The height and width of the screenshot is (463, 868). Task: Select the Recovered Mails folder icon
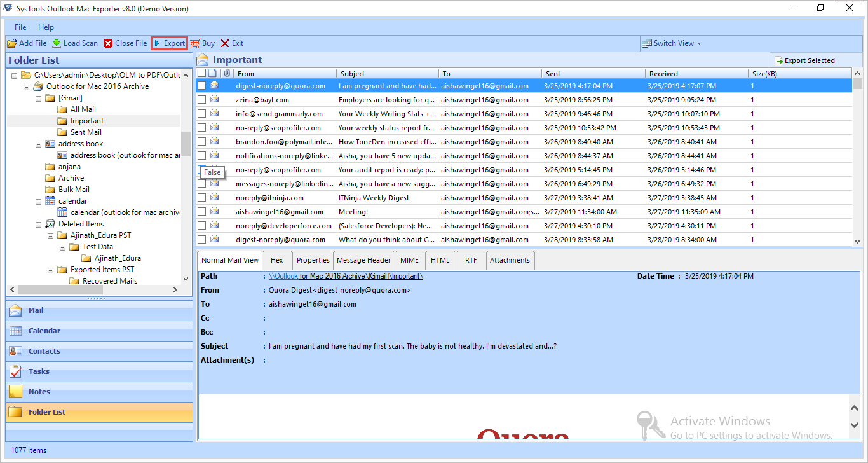click(74, 281)
